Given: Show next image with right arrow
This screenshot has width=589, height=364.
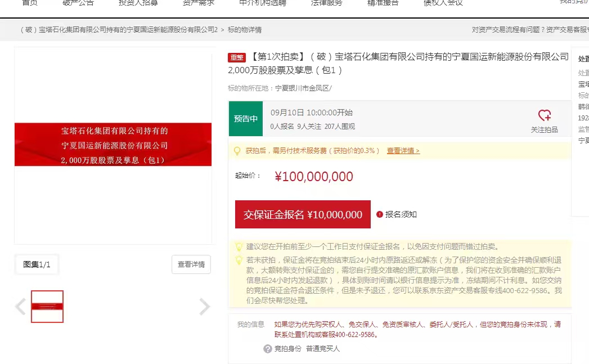Looking at the screenshot, I should 204,307.
